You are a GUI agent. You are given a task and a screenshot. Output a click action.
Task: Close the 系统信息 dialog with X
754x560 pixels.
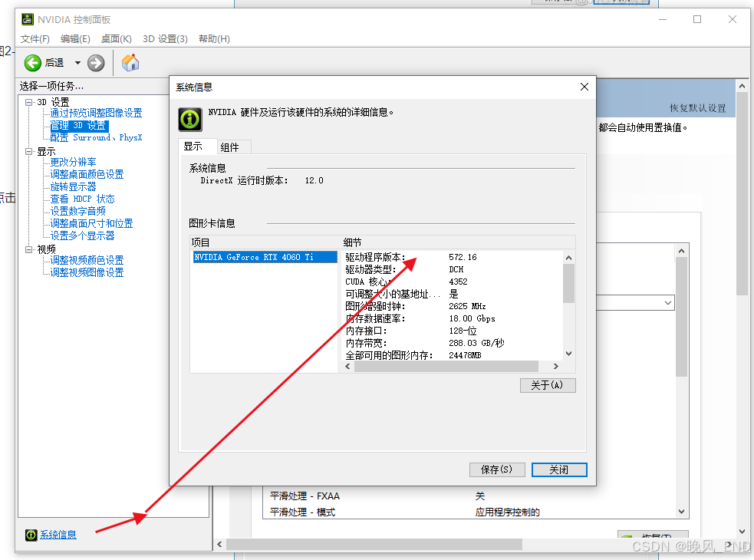[x=584, y=87]
